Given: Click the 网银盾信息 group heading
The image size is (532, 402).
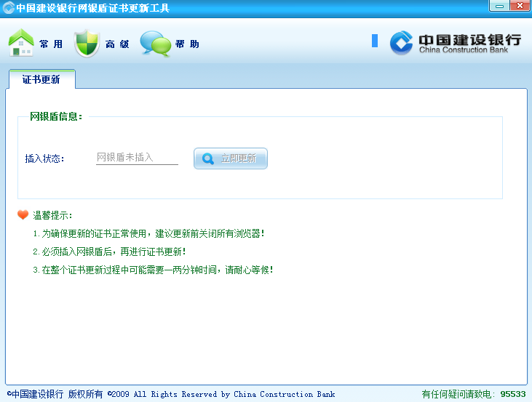Looking at the screenshot, I should 56,116.
